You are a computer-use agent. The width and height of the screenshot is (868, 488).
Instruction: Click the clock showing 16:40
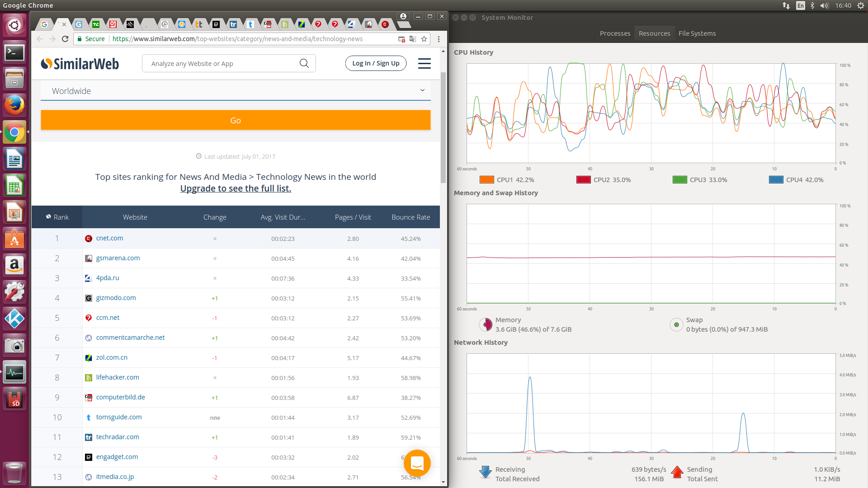click(843, 5)
